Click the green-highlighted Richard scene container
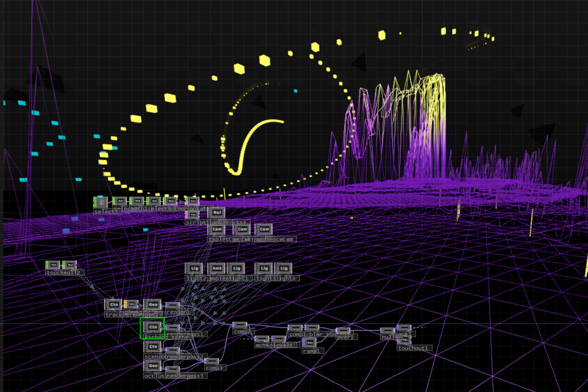The height and width of the screenshot is (392, 588). click(152, 327)
